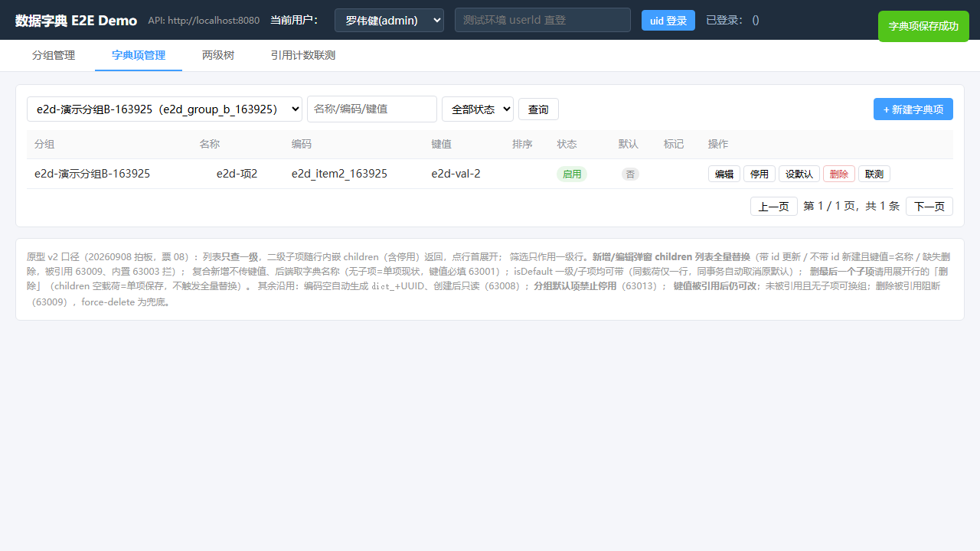
Task: Click 设默认 for e2d-项2
Action: [799, 174]
